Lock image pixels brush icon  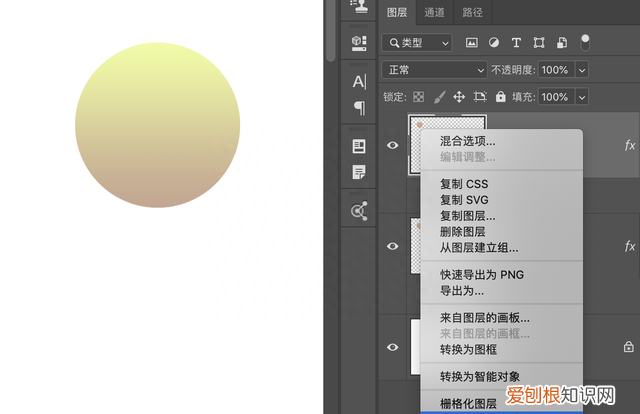(439, 97)
